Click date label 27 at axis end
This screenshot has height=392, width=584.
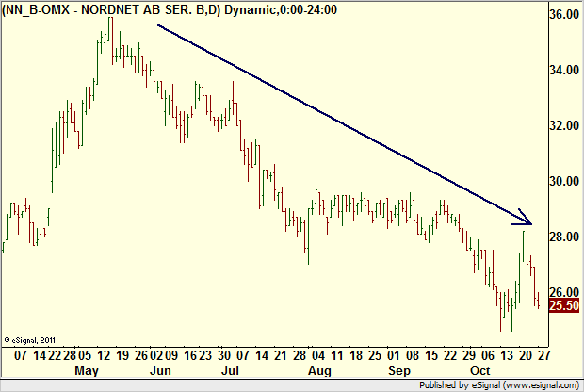543,355
